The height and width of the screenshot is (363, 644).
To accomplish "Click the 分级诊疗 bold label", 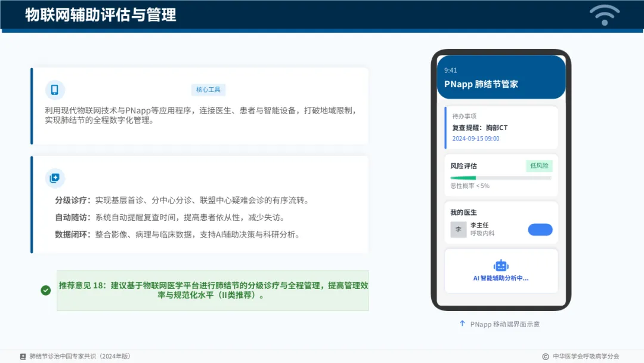I will [x=73, y=200].
